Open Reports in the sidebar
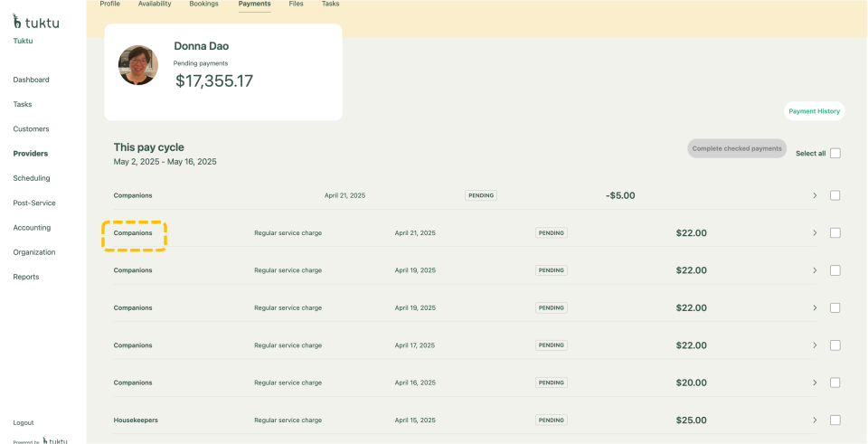This screenshot has width=868, height=444. (x=26, y=277)
